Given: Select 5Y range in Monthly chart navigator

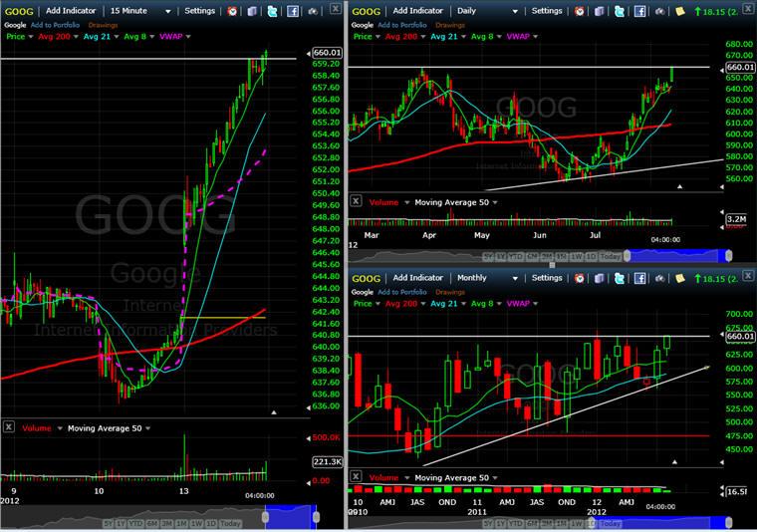Looking at the screenshot, I should click(488, 523).
